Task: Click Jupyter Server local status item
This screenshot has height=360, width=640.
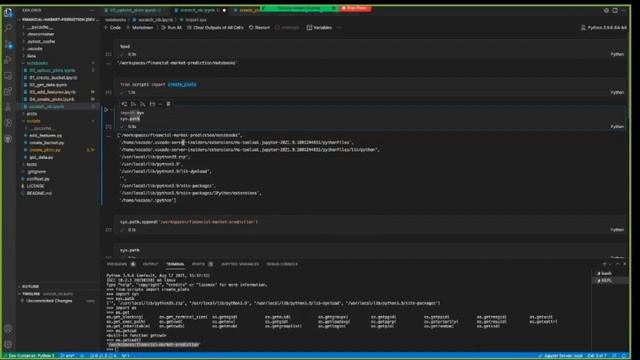Action: [x=560, y=356]
